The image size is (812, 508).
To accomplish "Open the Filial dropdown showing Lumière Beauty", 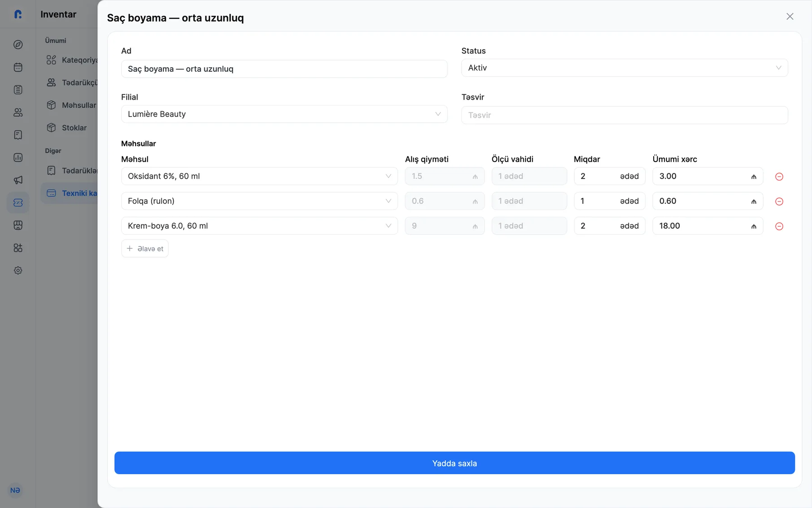I will pos(284,114).
